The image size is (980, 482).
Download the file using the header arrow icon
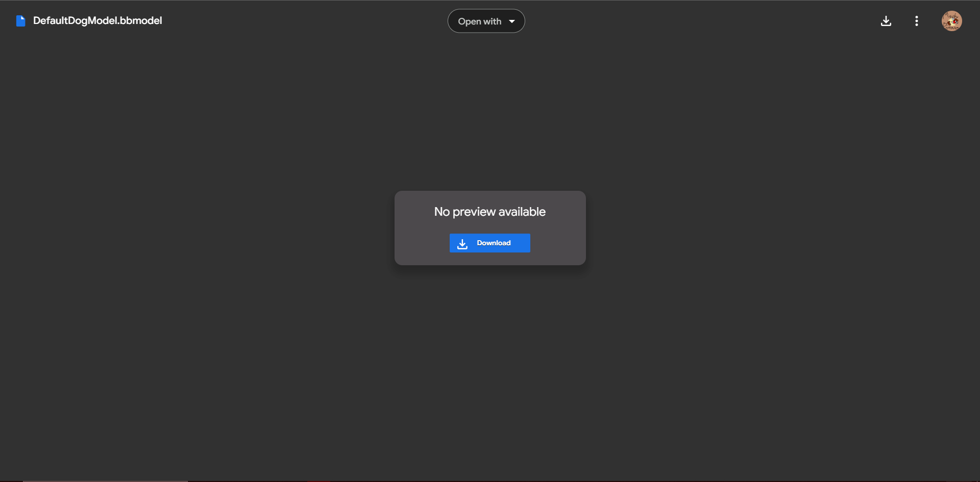(886, 21)
